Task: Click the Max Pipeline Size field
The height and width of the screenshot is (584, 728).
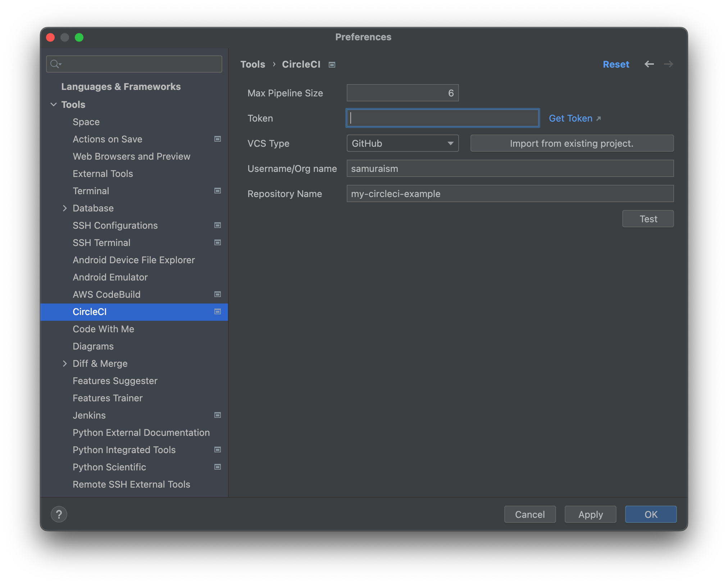Action: [x=402, y=93]
